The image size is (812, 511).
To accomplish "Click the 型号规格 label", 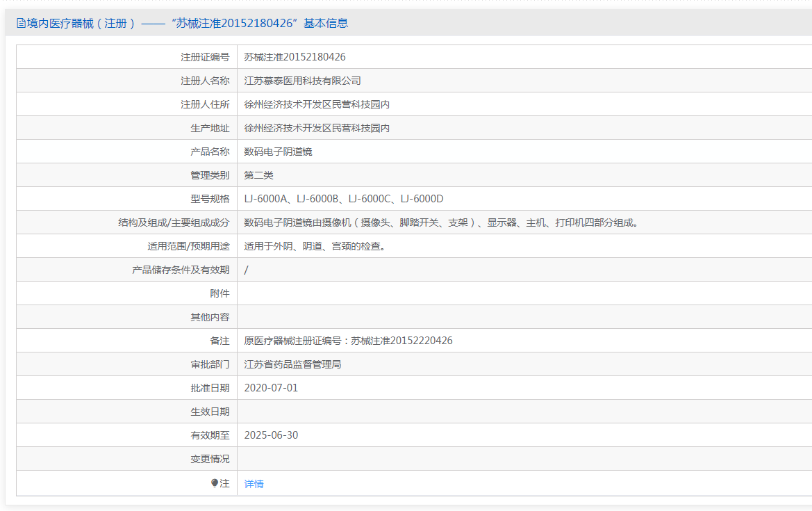I will [x=210, y=199].
